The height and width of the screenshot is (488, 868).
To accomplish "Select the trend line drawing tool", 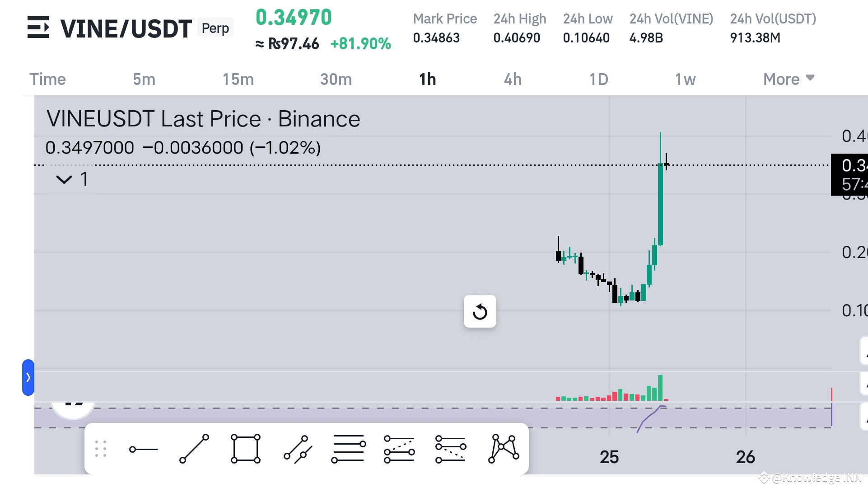I will click(x=194, y=449).
